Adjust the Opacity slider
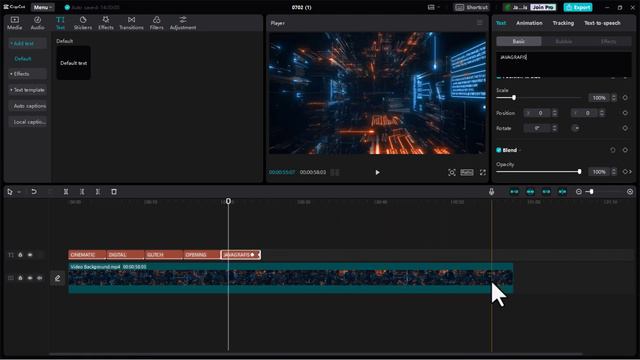Image resolution: width=640 pixels, height=360 pixels. 579,172
